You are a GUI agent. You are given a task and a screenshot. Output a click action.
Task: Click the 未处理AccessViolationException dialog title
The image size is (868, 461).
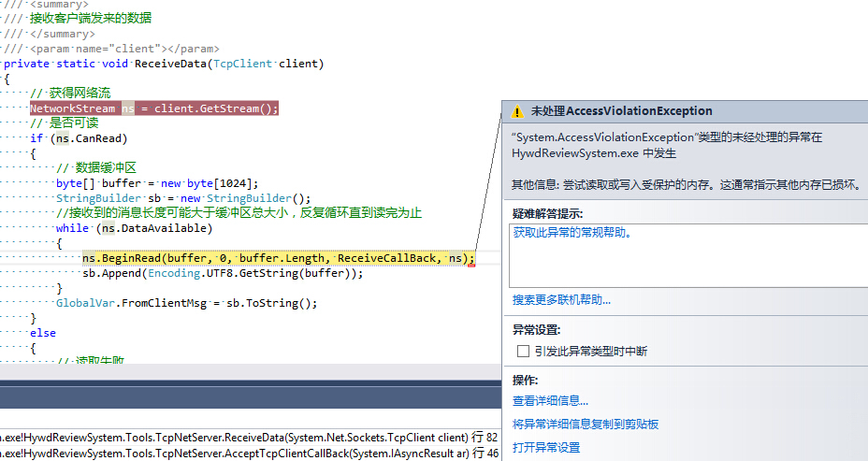click(622, 110)
